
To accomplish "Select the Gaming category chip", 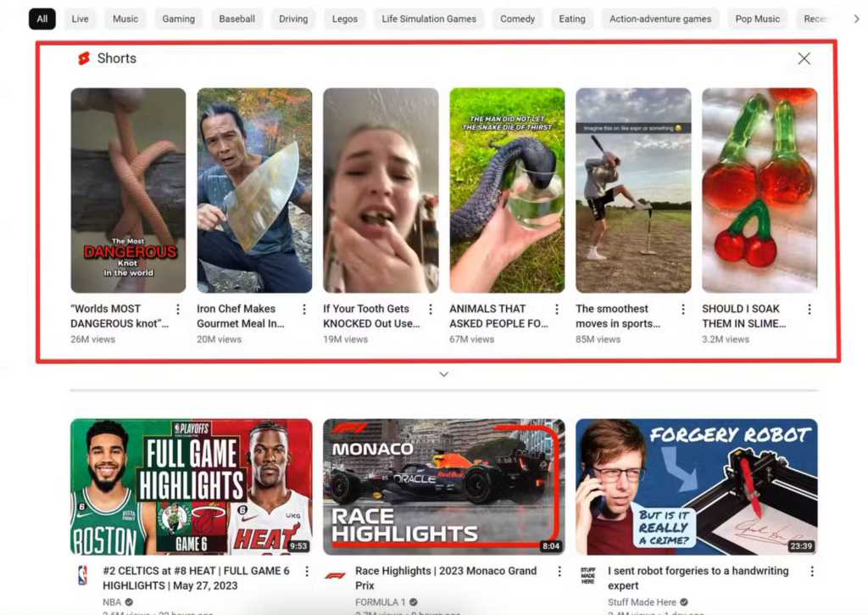I will pyautogui.click(x=178, y=18).
